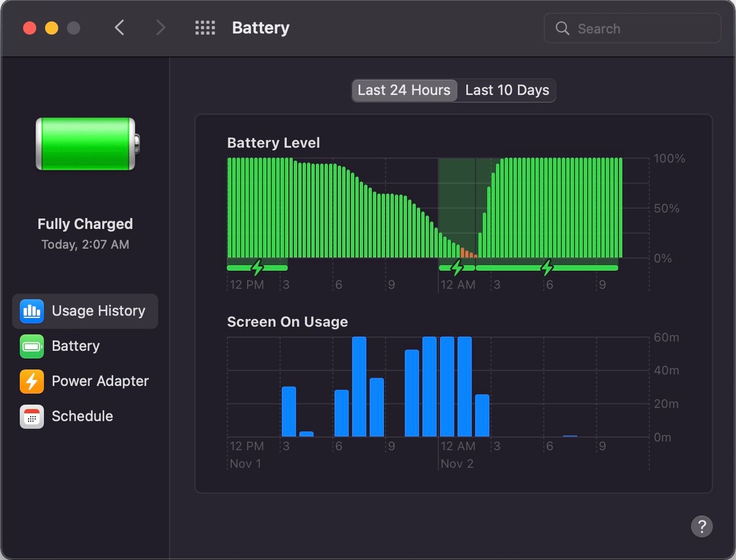Click the tallest blue Screen On Usage bar

point(360,384)
